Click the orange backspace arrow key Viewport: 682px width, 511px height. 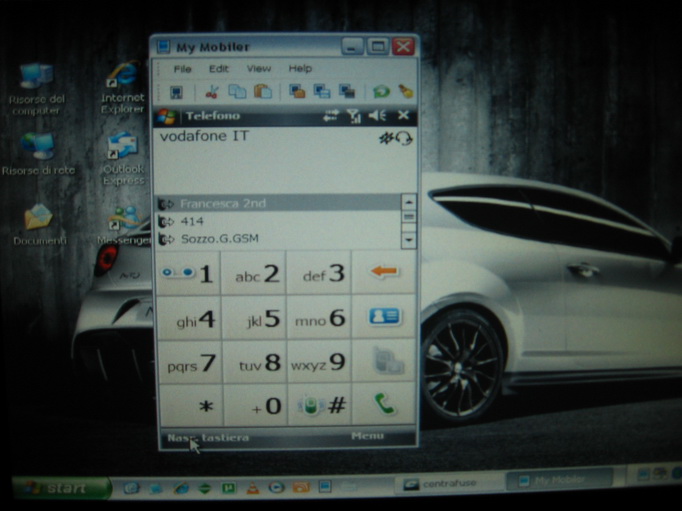pos(384,272)
